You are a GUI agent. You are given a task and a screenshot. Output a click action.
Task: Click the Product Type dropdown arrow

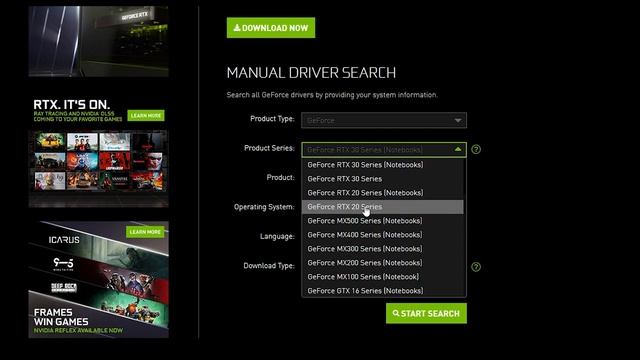click(x=458, y=120)
